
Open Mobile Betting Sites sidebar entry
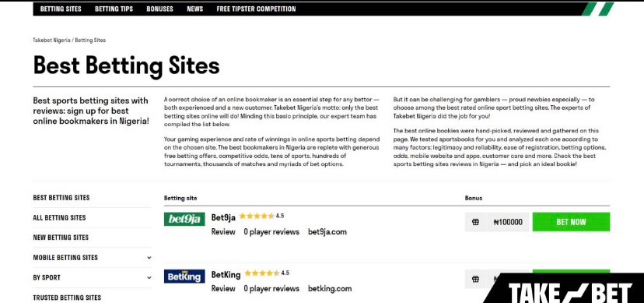[x=65, y=258]
